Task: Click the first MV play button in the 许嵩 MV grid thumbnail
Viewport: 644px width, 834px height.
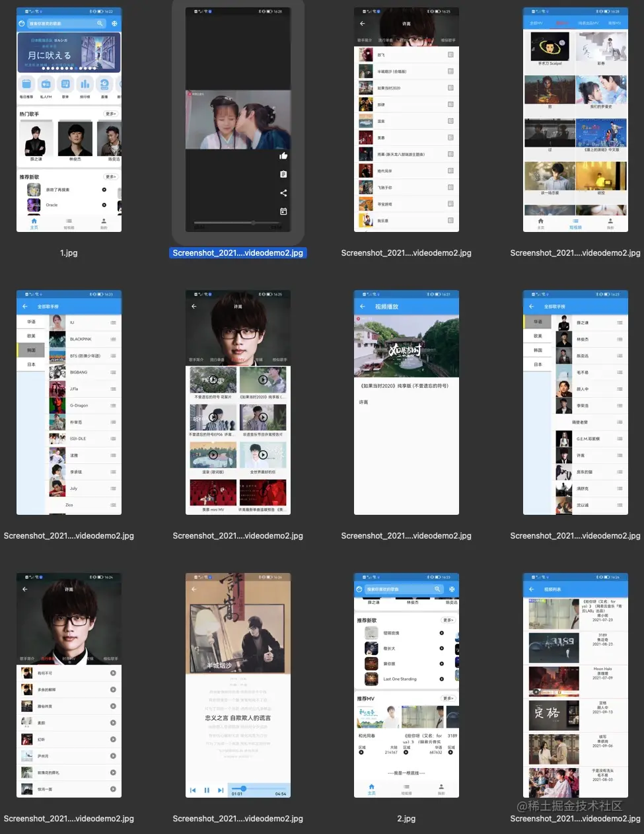Action: tap(213, 380)
